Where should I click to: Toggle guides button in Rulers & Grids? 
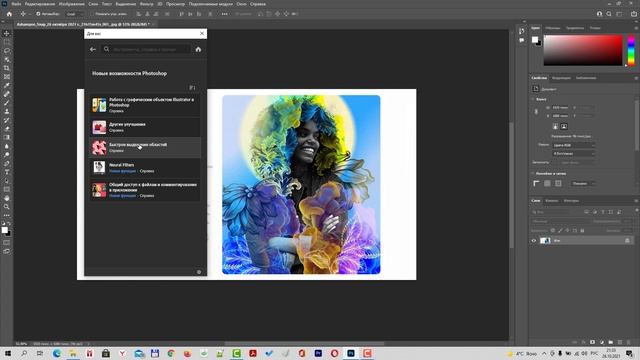tap(558, 184)
